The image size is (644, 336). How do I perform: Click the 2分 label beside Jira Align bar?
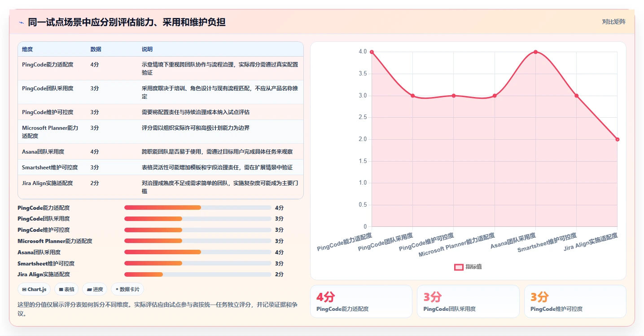pos(279,274)
